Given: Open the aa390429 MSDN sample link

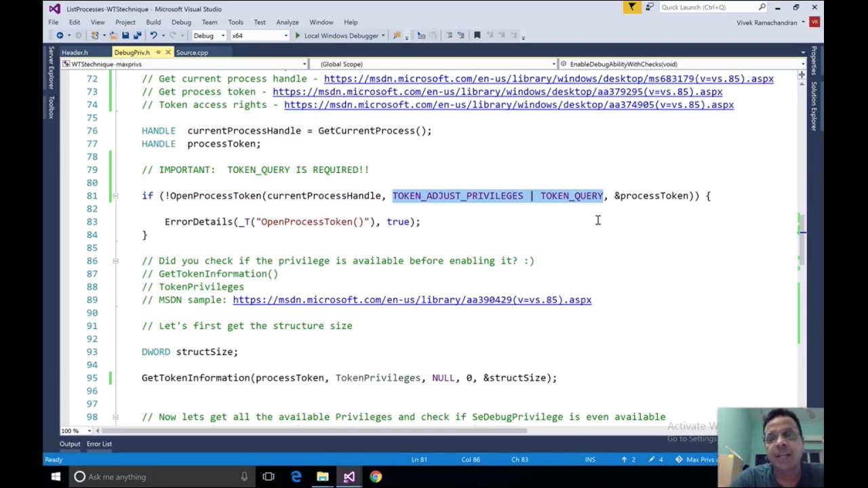Looking at the screenshot, I should 412,300.
